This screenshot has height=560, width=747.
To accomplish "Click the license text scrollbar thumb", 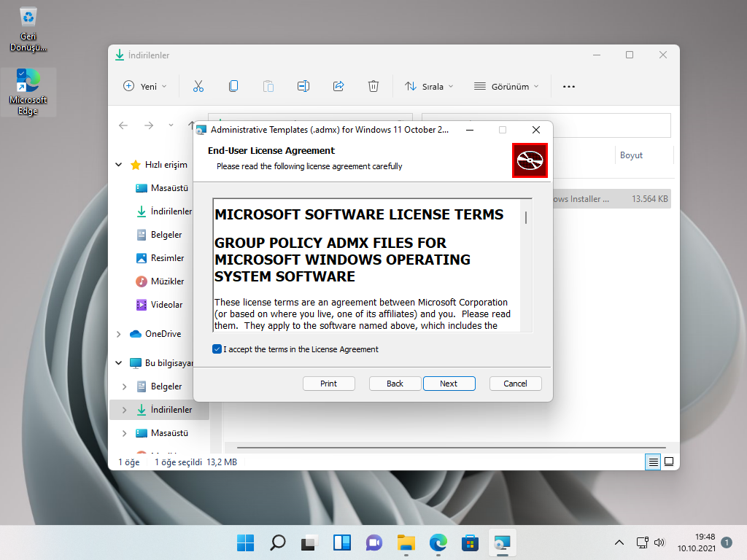I will coord(526,217).
